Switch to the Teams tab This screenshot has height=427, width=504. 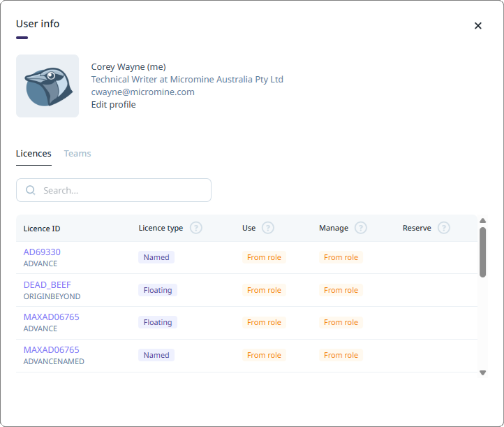(x=77, y=154)
